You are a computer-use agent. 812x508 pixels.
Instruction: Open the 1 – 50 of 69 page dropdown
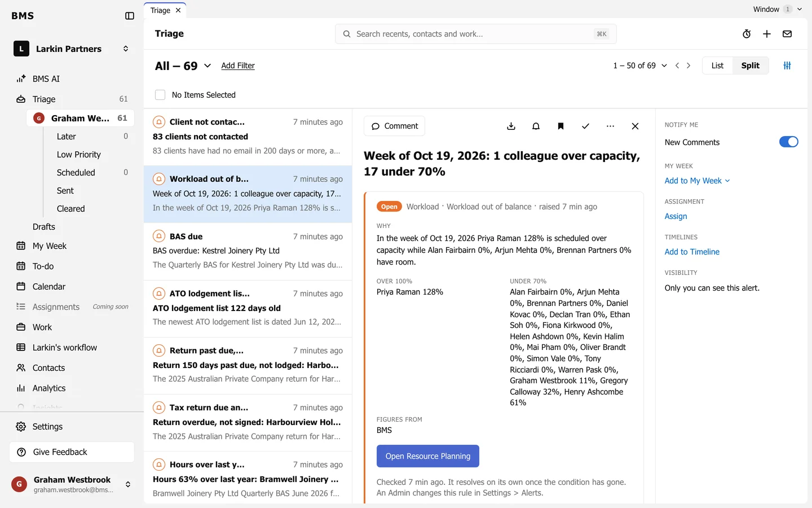click(640, 65)
